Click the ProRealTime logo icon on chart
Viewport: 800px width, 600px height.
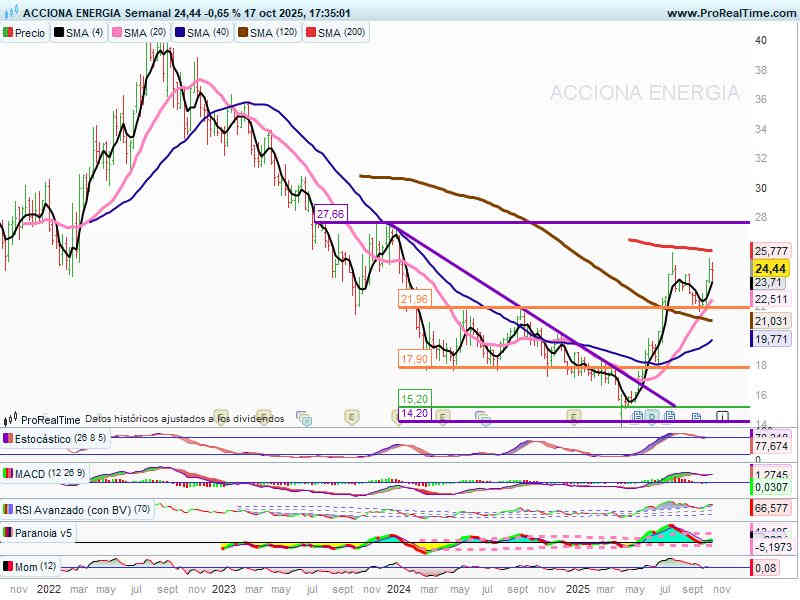(11, 420)
